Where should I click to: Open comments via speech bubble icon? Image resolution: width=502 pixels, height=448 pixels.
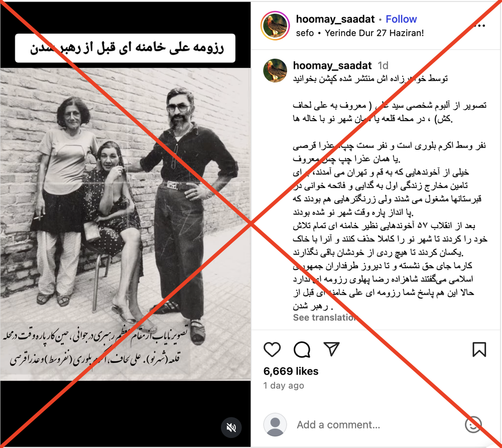point(302,349)
